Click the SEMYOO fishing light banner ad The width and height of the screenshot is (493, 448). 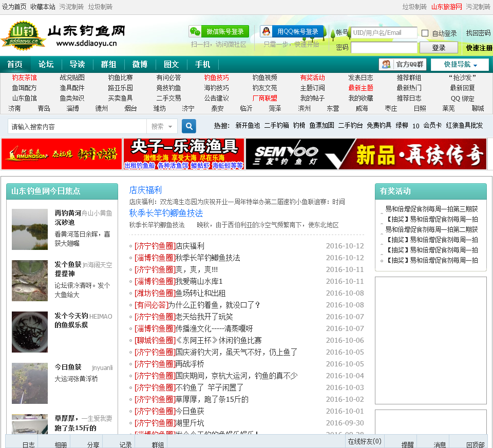[x=366, y=154]
